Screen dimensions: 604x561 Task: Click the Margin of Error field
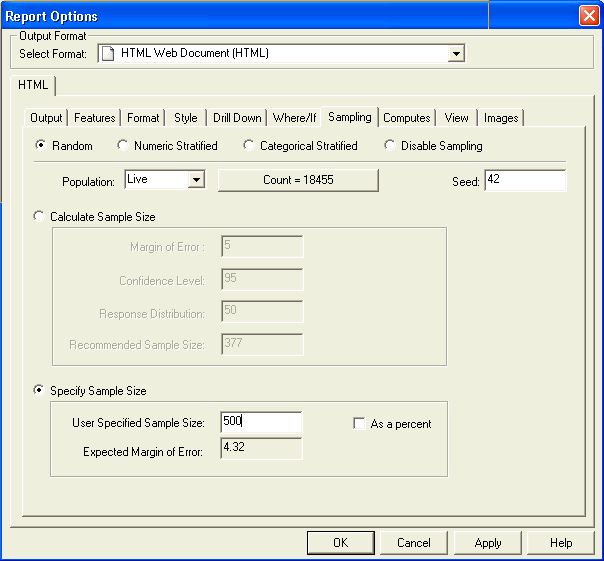pos(262,246)
